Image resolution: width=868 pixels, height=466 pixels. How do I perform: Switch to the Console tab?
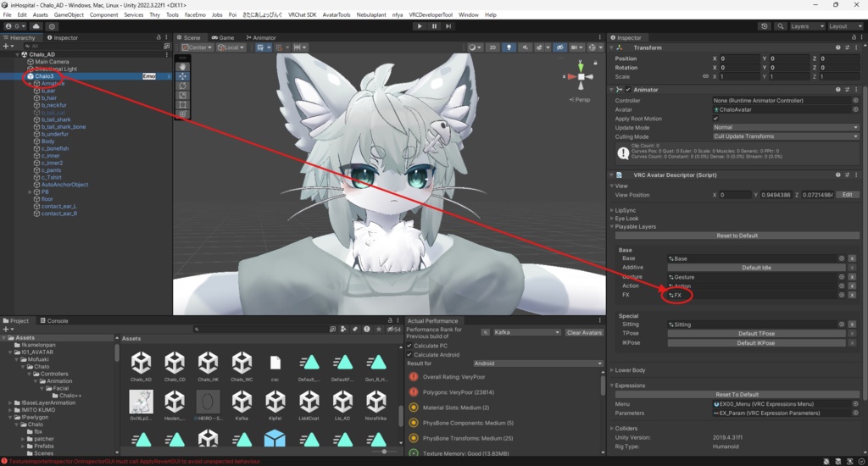point(53,320)
